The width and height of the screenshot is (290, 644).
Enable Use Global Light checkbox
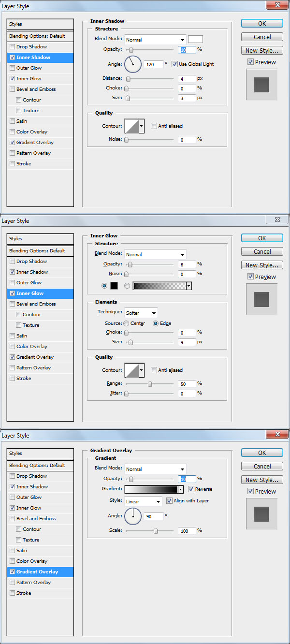pyautogui.click(x=174, y=64)
